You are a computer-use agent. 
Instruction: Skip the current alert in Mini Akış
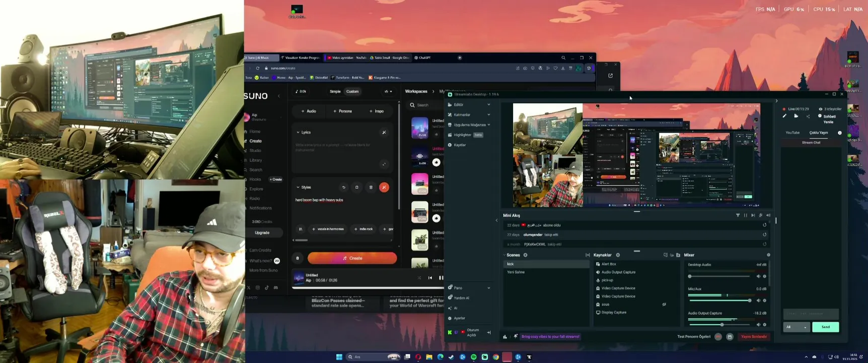pyautogui.click(x=753, y=215)
